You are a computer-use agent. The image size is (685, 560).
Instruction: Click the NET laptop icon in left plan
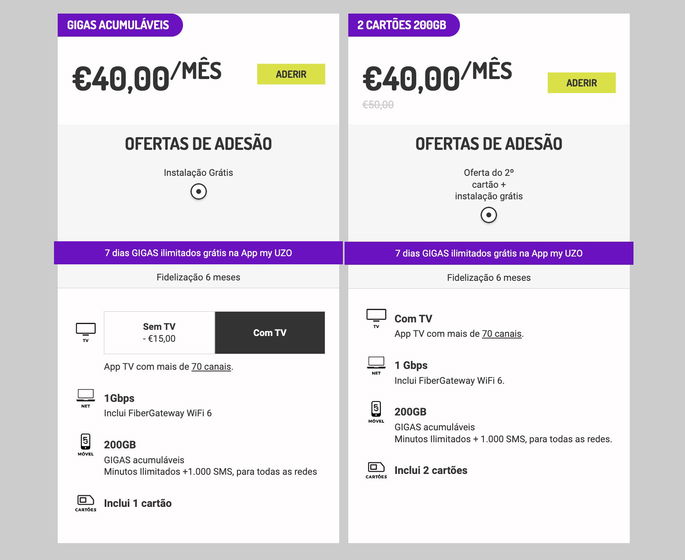coord(86,398)
